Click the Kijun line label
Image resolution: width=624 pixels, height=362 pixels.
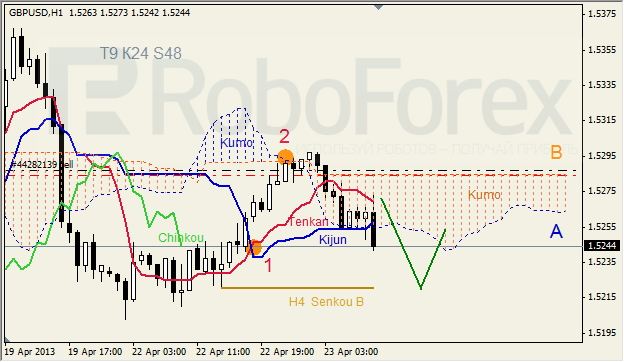pyautogui.click(x=333, y=239)
